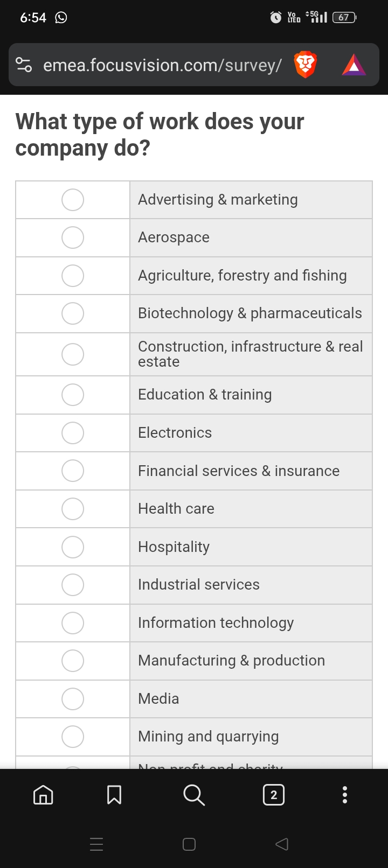388x868 pixels.
Task: Click emea.focusvision.com address bar field
Action: pos(162,65)
